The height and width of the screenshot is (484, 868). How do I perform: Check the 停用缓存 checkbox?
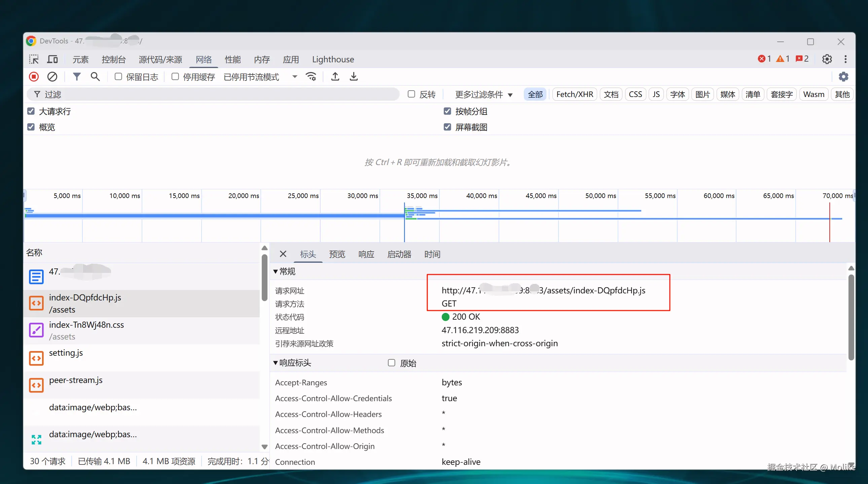point(175,77)
